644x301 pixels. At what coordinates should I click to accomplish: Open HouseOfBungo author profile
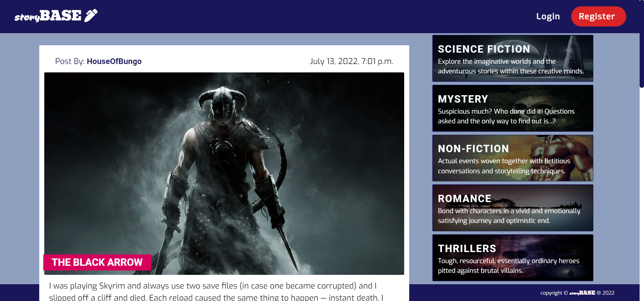114,61
